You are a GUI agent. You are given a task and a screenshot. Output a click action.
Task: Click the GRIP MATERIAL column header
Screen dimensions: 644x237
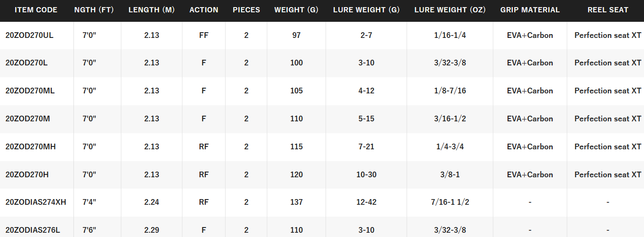point(530,10)
